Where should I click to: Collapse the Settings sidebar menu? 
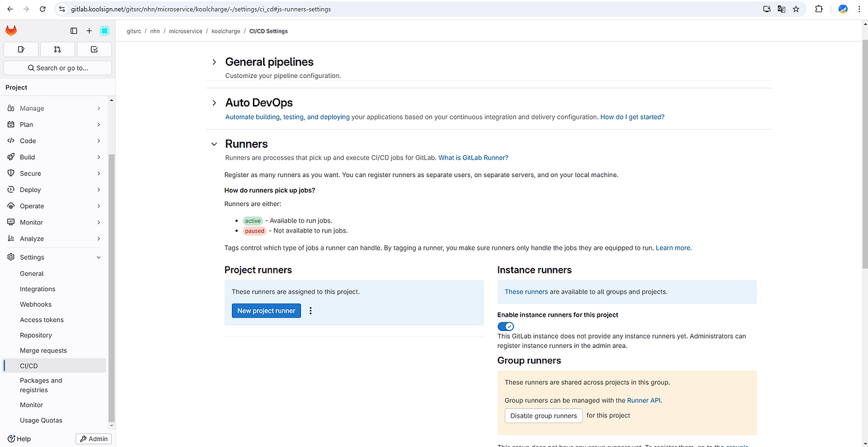tap(54, 258)
